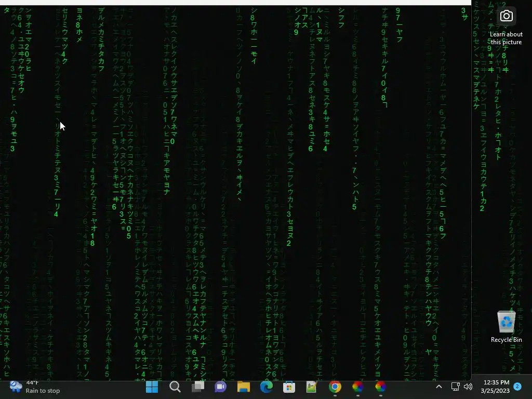Open network status tray icon

[x=455, y=387]
